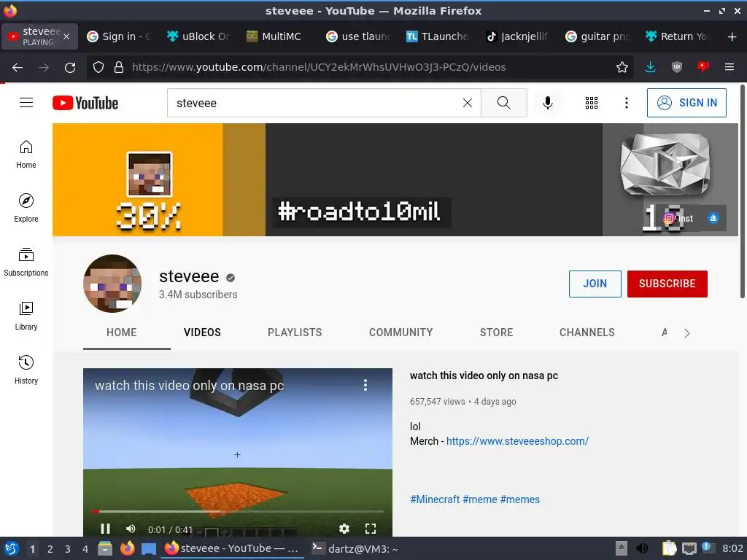Switch to the 'use tlaunc' browser tab

click(358, 36)
